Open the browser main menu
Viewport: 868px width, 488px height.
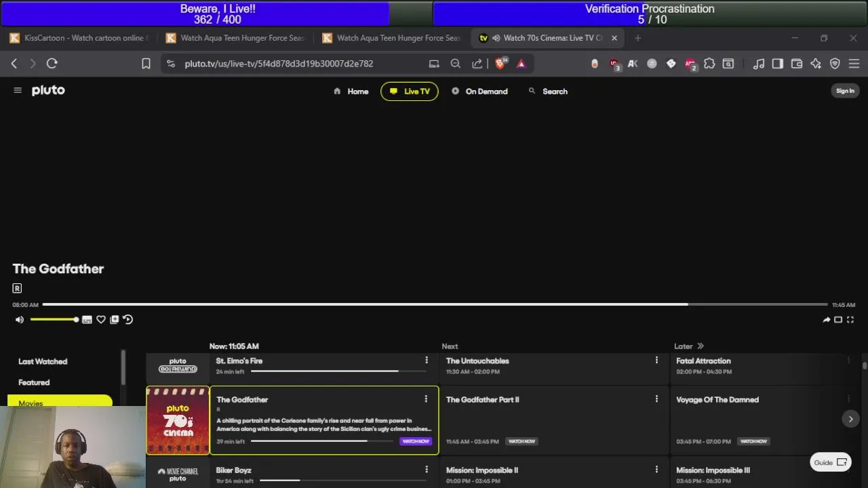854,64
